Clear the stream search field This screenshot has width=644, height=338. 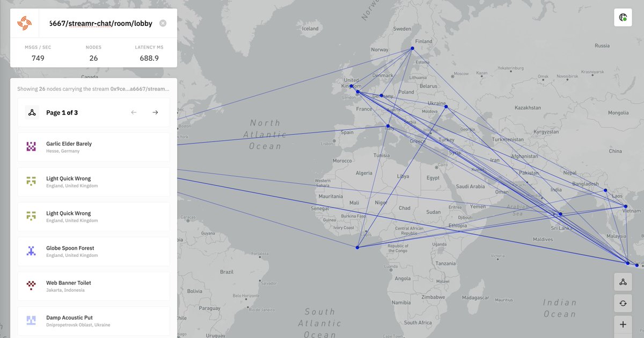click(163, 23)
